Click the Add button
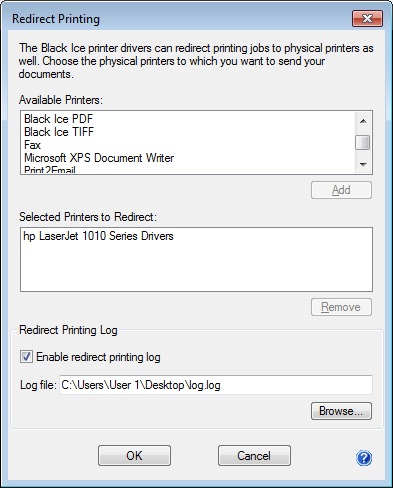This screenshot has height=488, width=393. point(341,190)
